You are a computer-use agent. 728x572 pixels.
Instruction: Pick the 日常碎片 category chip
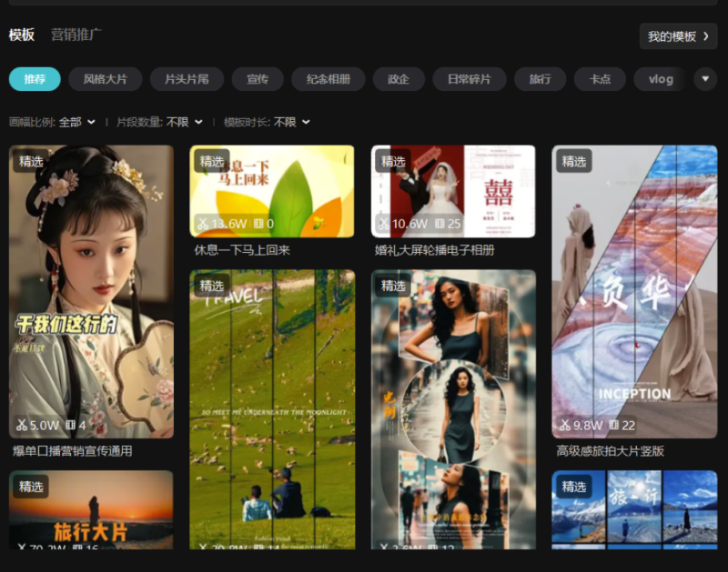click(x=469, y=79)
